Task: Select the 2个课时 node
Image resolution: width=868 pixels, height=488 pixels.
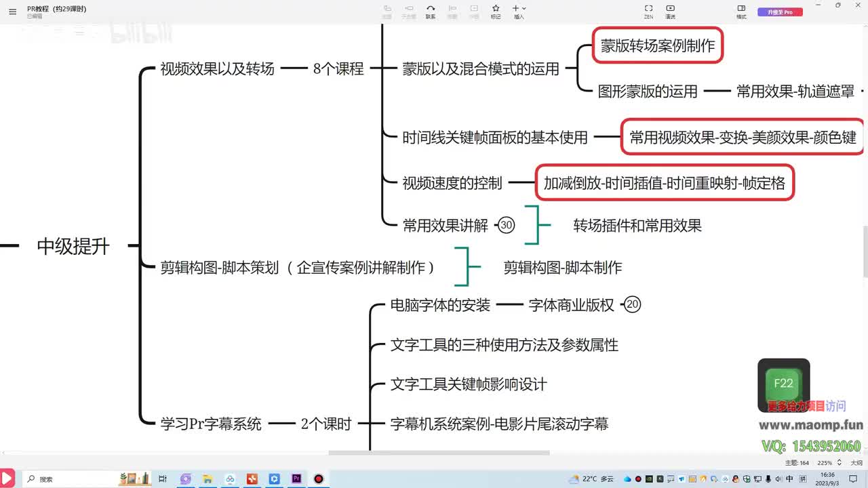Action: (326, 424)
